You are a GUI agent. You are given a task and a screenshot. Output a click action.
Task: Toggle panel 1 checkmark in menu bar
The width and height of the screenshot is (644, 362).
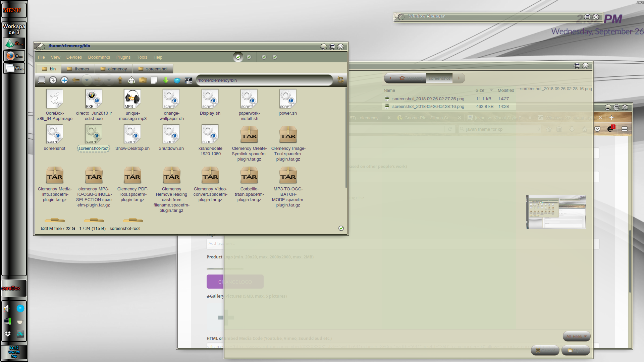[238, 57]
